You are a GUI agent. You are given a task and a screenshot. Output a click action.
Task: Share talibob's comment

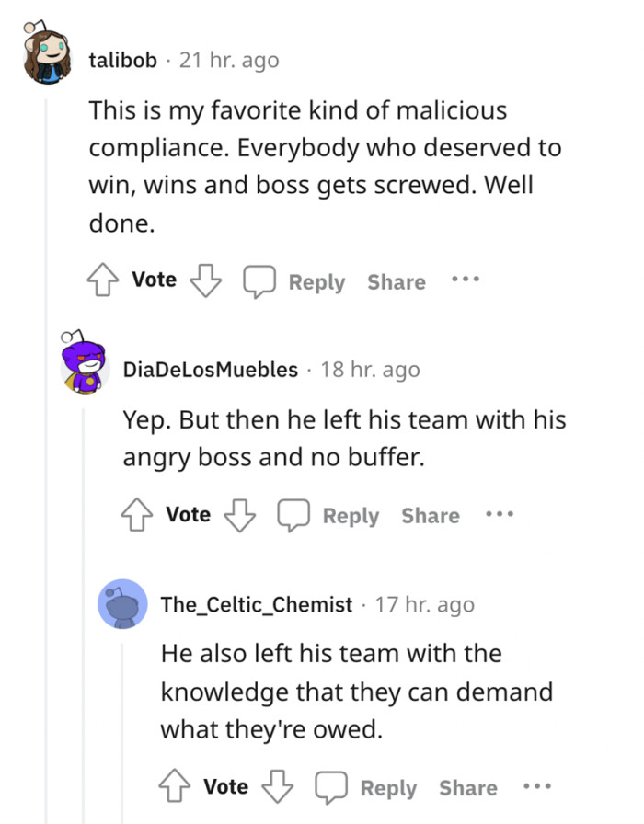(397, 282)
